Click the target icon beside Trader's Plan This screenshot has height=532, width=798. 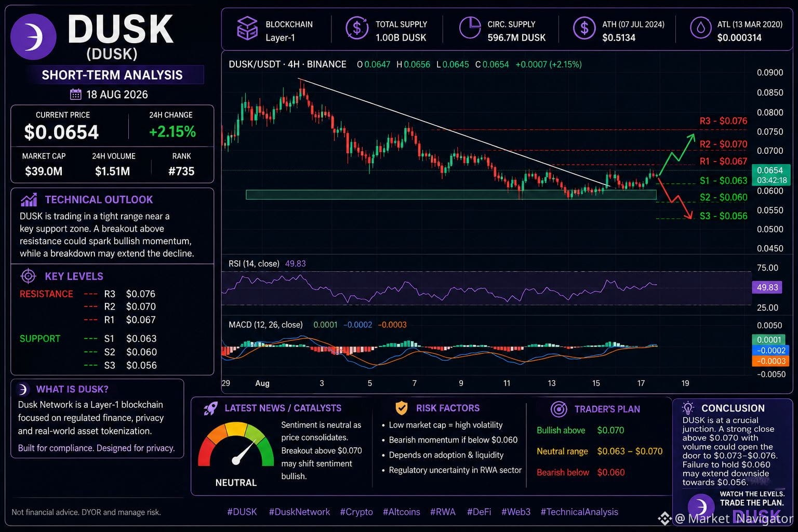point(558,409)
